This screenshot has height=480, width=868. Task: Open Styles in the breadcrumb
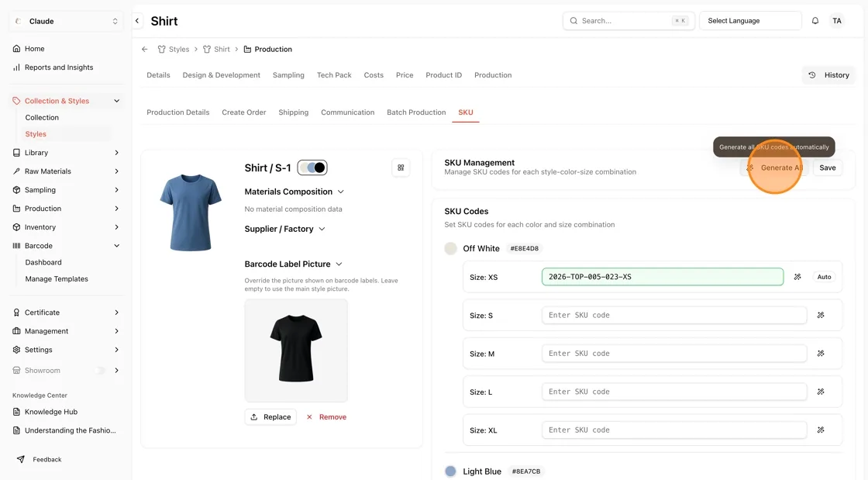coord(174,50)
